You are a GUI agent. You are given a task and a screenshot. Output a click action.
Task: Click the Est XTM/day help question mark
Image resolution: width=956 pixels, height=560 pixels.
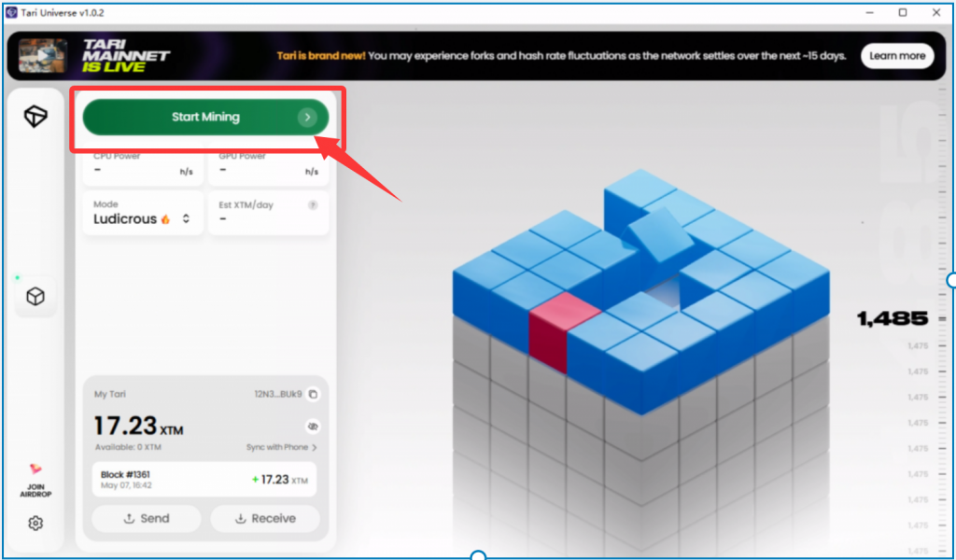[313, 205]
